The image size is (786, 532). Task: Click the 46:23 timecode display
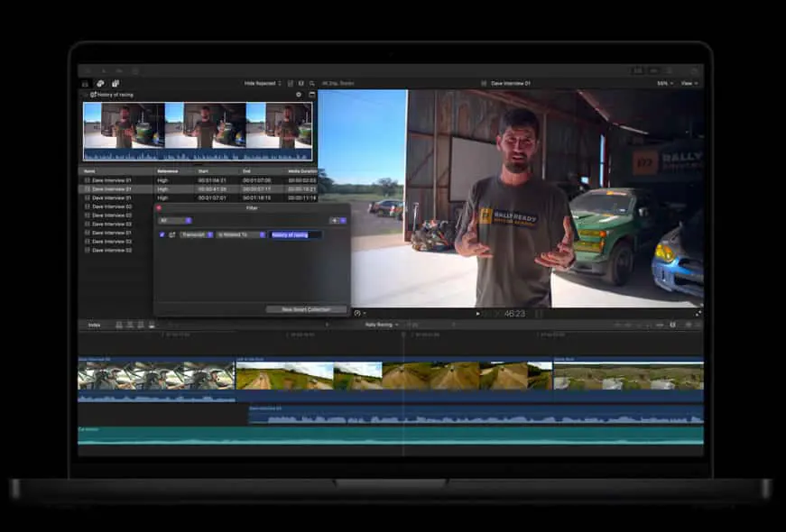514,314
